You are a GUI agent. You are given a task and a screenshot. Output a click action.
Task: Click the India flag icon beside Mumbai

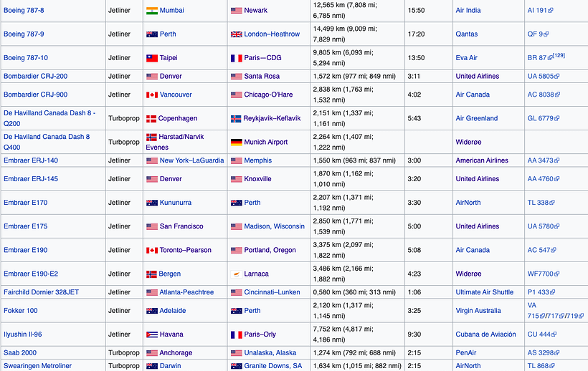(x=152, y=11)
